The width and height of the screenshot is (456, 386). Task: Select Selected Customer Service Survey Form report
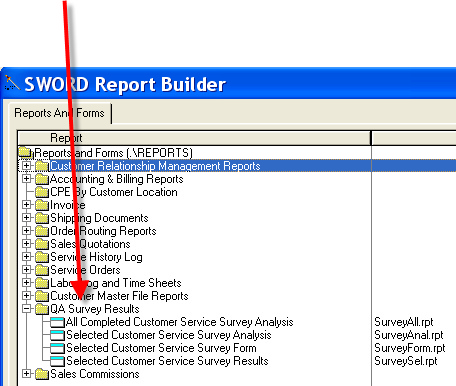161,348
